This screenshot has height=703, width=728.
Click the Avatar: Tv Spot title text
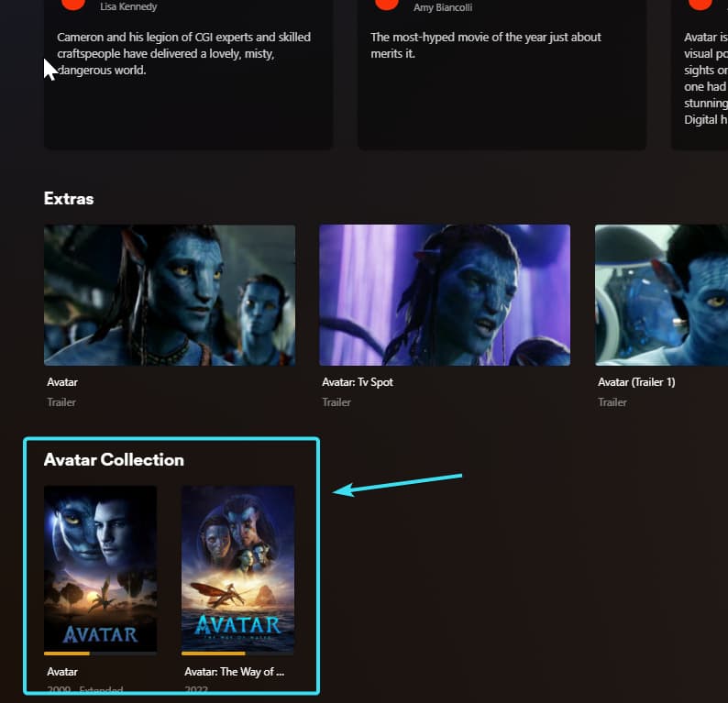click(x=358, y=382)
